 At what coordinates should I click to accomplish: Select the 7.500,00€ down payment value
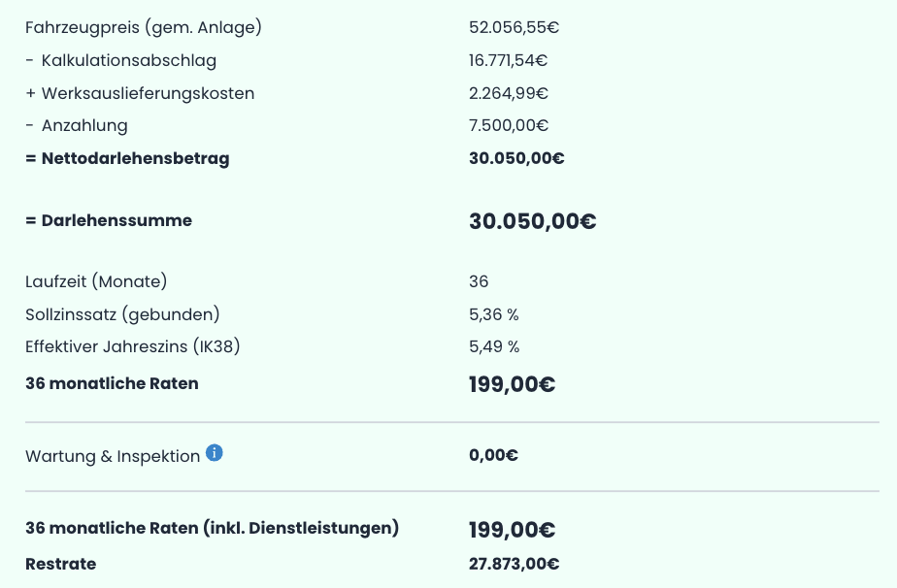click(x=508, y=125)
